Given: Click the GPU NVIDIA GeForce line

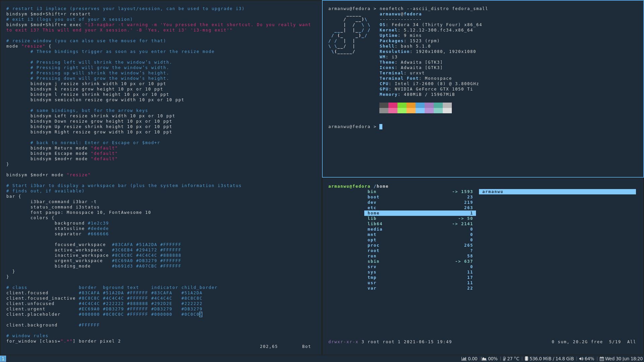Looking at the screenshot, I should point(426,89).
